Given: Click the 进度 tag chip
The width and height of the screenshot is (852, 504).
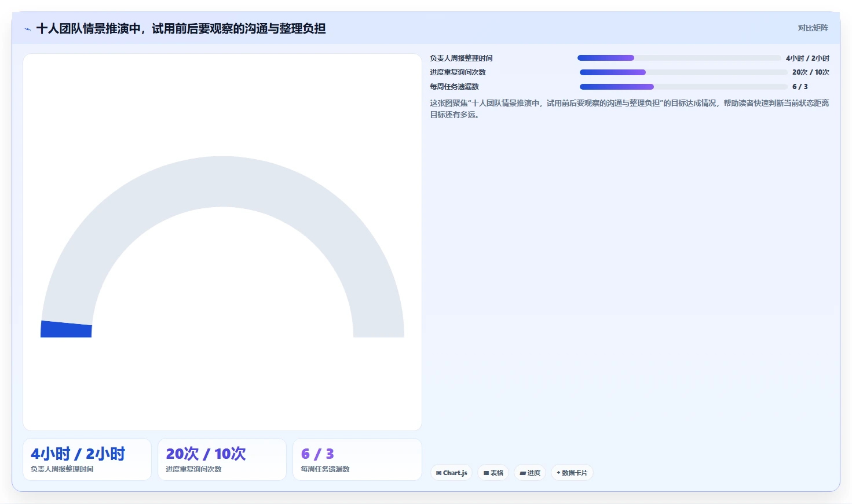Looking at the screenshot, I should point(530,473).
